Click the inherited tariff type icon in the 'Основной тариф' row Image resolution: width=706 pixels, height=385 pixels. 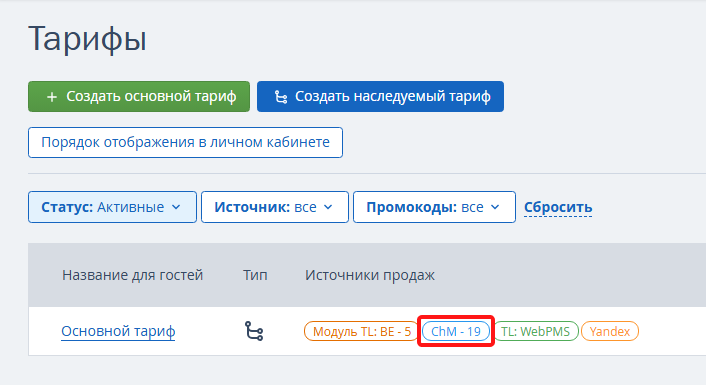tap(254, 331)
